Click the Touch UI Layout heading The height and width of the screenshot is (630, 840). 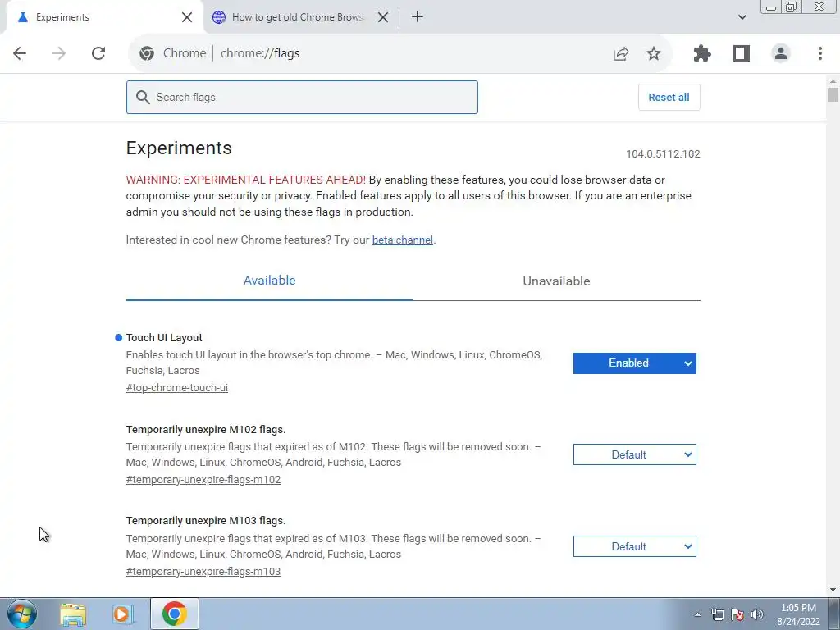pos(164,337)
